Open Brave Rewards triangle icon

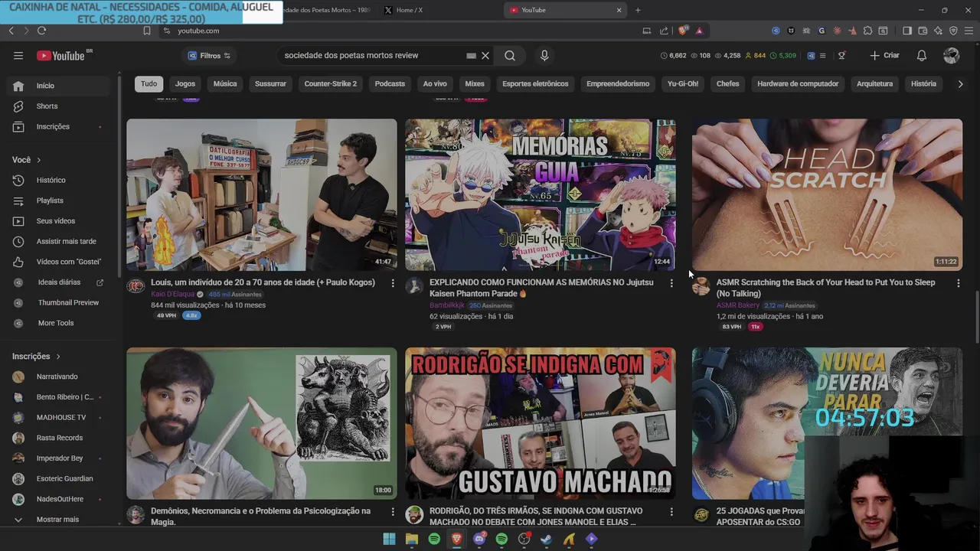[x=699, y=31]
